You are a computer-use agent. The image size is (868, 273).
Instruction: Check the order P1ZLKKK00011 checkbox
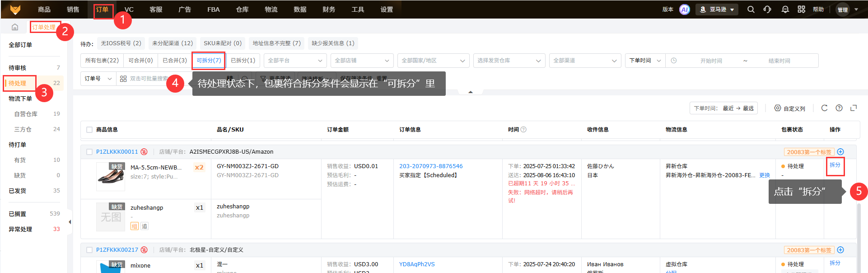pyautogui.click(x=89, y=152)
